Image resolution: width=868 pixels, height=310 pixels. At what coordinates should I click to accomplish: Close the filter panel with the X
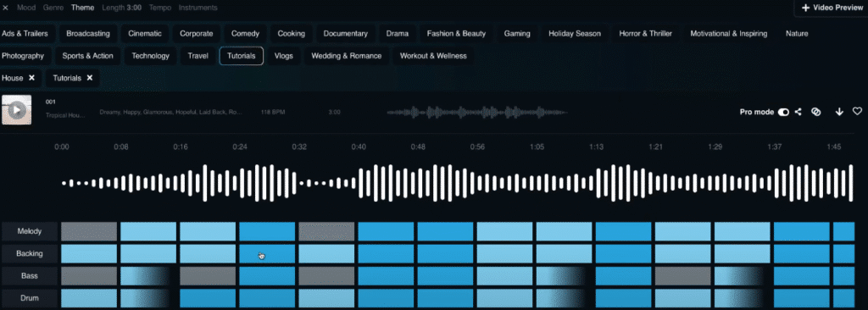6,8
